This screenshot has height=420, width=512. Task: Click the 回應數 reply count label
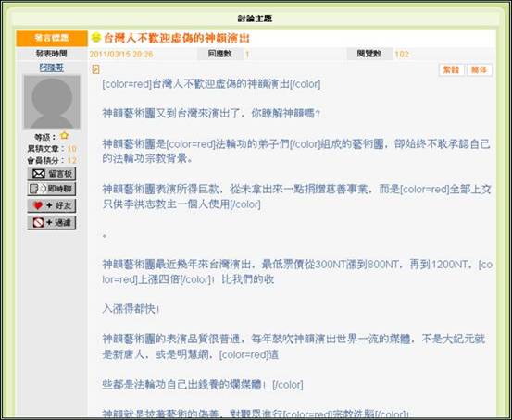click(220, 54)
